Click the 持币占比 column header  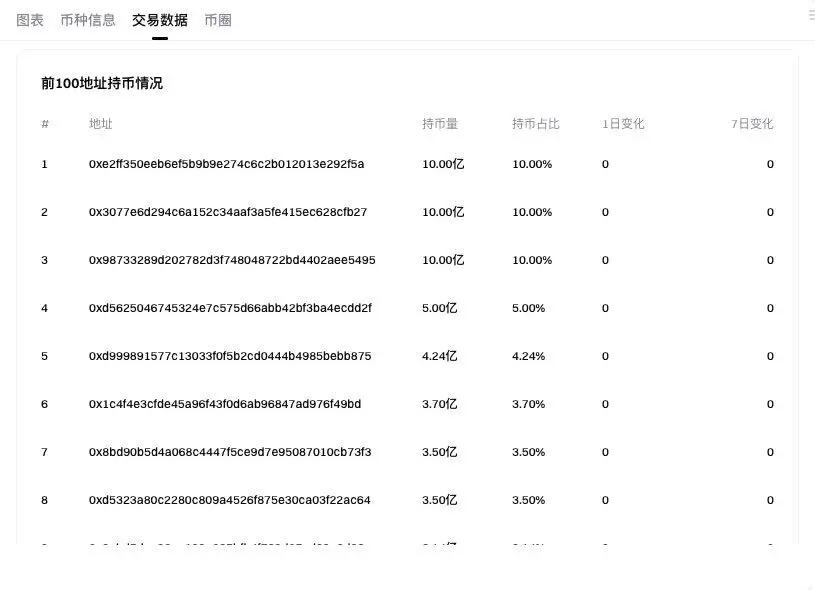tap(535, 124)
